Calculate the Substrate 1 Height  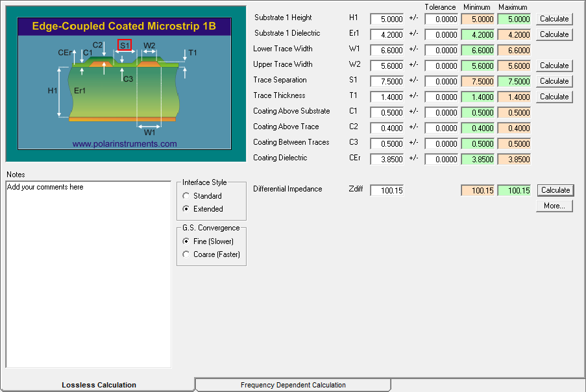554,19
